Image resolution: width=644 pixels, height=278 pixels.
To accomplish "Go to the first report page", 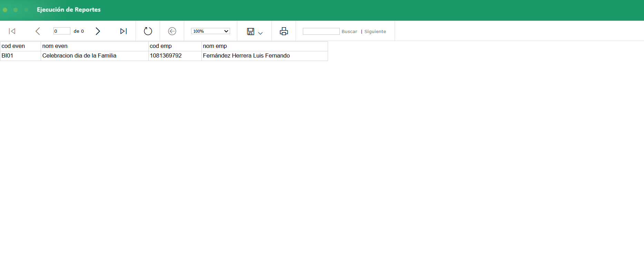I will pyautogui.click(x=12, y=31).
